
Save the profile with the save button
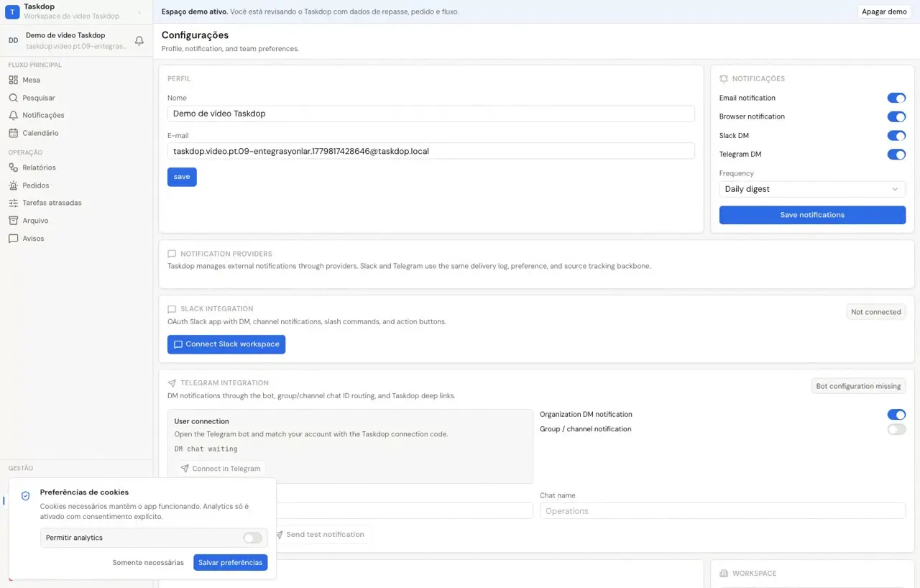click(182, 177)
